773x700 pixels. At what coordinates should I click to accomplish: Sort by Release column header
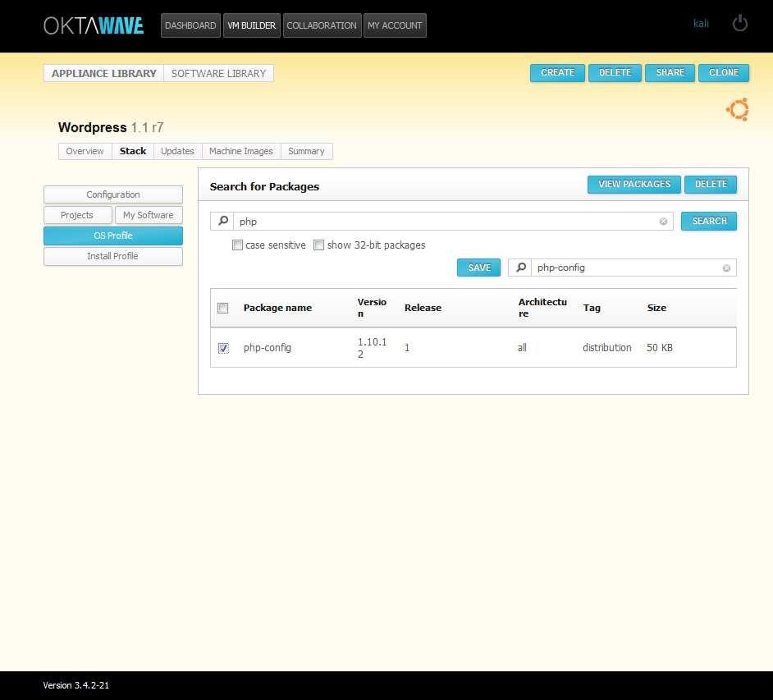pyautogui.click(x=423, y=308)
